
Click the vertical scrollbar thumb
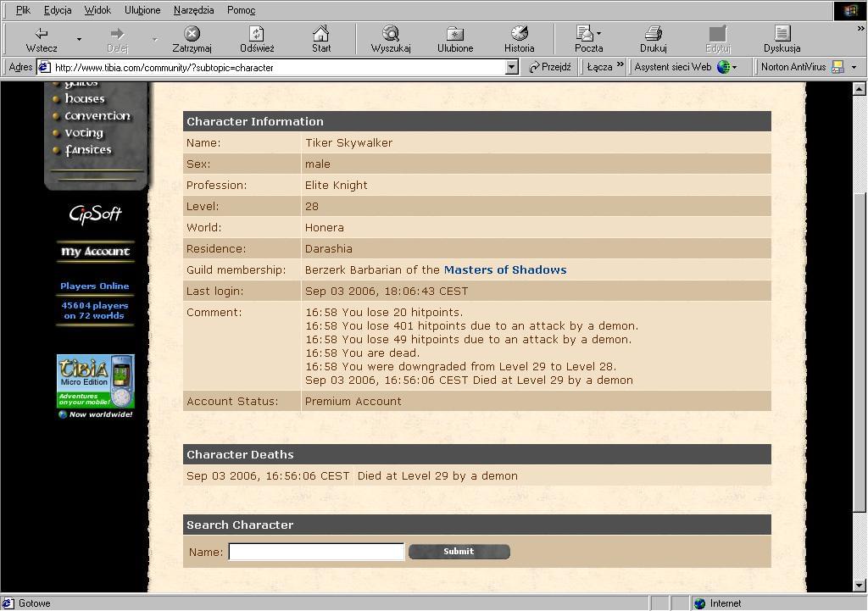click(x=860, y=353)
